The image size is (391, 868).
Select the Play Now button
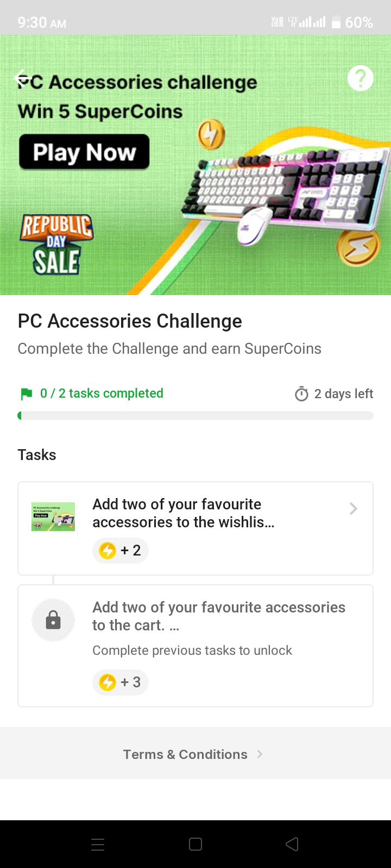coord(84,152)
